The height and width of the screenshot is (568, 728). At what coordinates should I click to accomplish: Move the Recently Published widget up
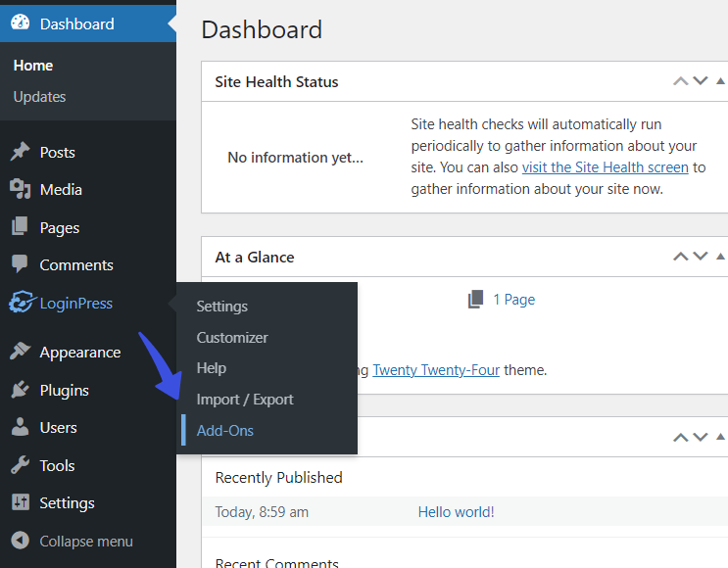681,437
